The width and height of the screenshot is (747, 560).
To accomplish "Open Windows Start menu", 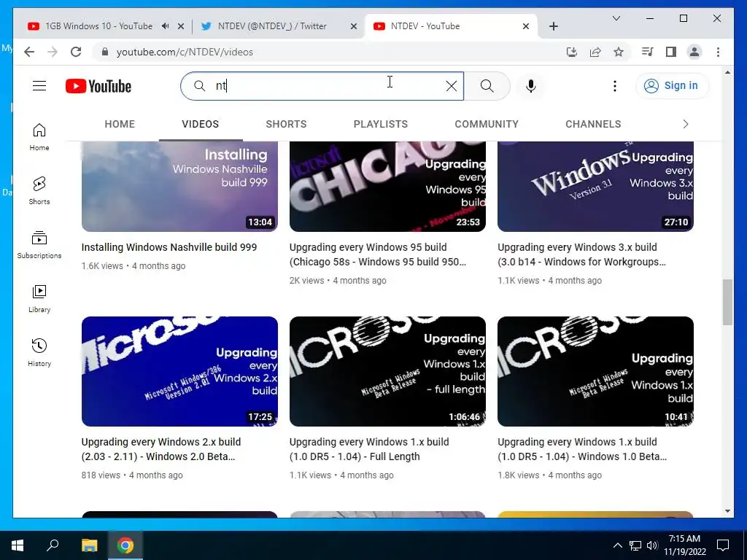I will (18, 545).
